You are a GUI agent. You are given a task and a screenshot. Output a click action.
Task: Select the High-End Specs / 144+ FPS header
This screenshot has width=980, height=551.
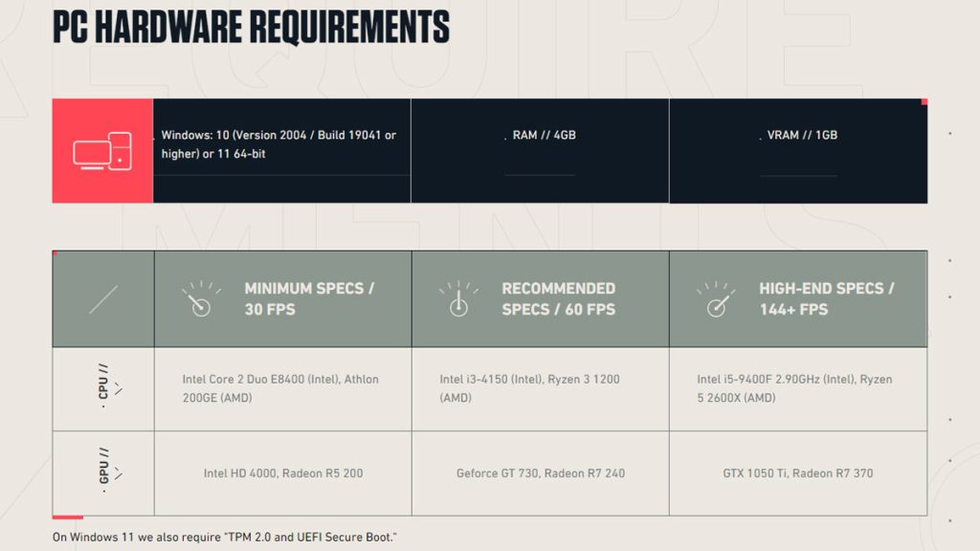pos(826,298)
